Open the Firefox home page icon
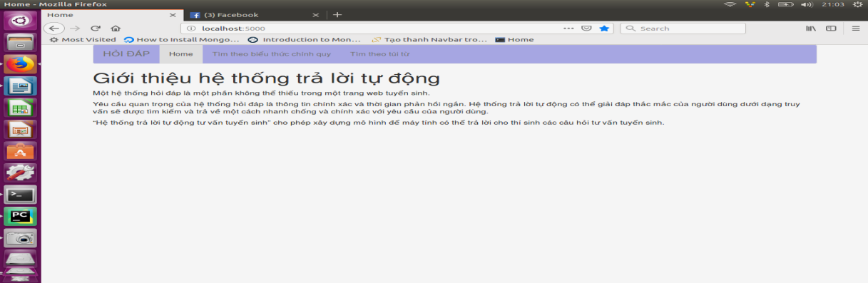Image resolution: width=868 pixels, height=283 pixels. [x=115, y=28]
